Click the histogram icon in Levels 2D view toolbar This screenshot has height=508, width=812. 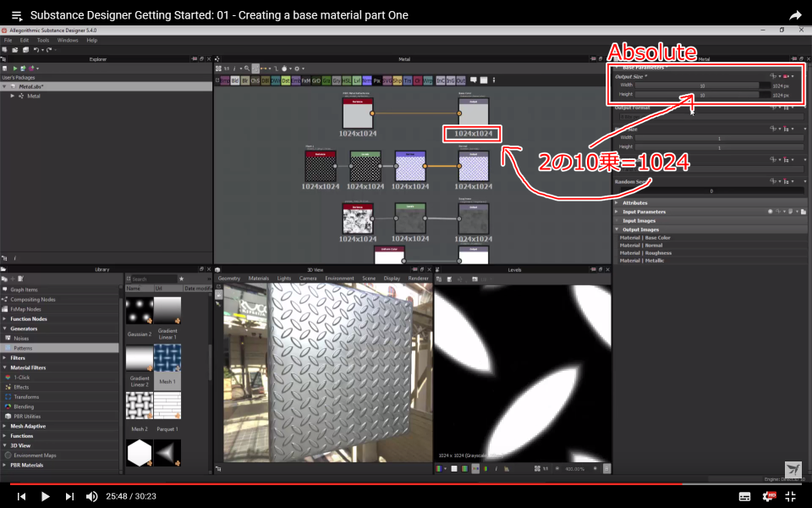tap(507, 468)
